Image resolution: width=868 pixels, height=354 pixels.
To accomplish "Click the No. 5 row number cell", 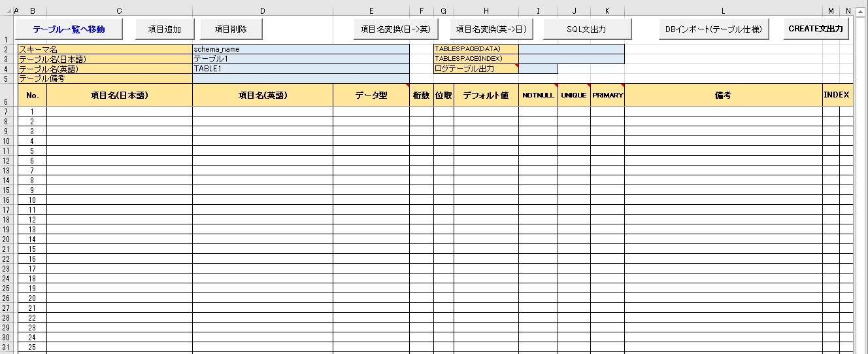I will coord(32,150).
